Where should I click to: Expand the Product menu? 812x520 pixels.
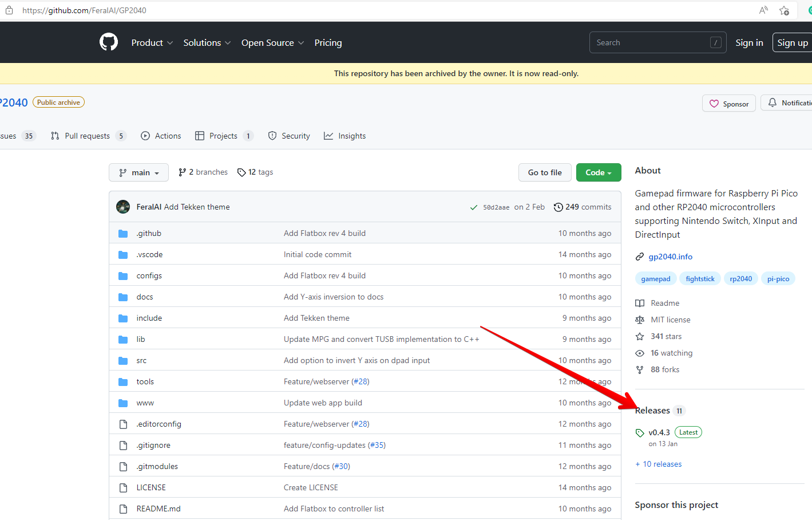pos(152,42)
